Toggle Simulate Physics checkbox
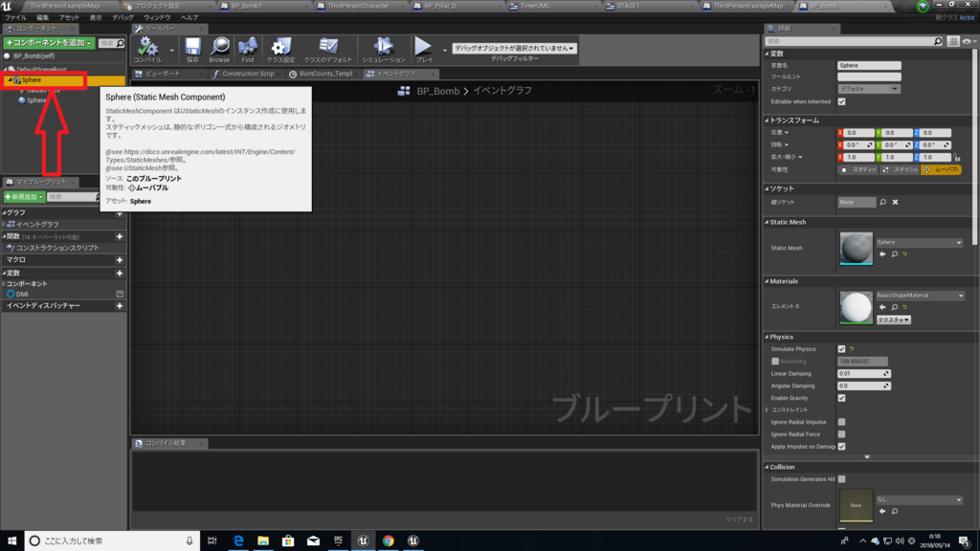 842,349
